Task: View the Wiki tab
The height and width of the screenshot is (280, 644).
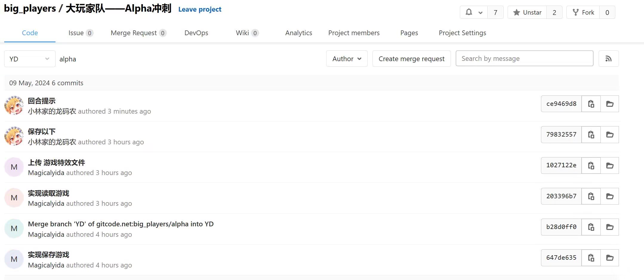Action: (247, 33)
